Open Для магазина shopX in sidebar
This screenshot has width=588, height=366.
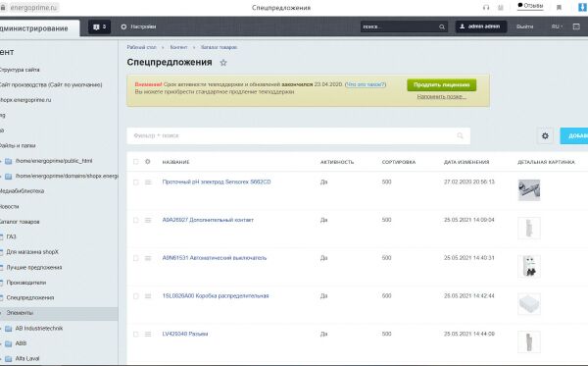coord(32,252)
